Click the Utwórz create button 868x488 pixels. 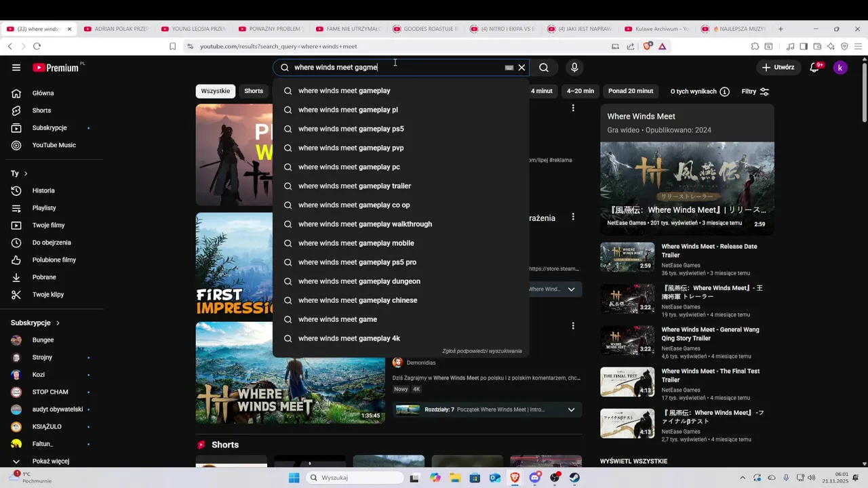(778, 67)
